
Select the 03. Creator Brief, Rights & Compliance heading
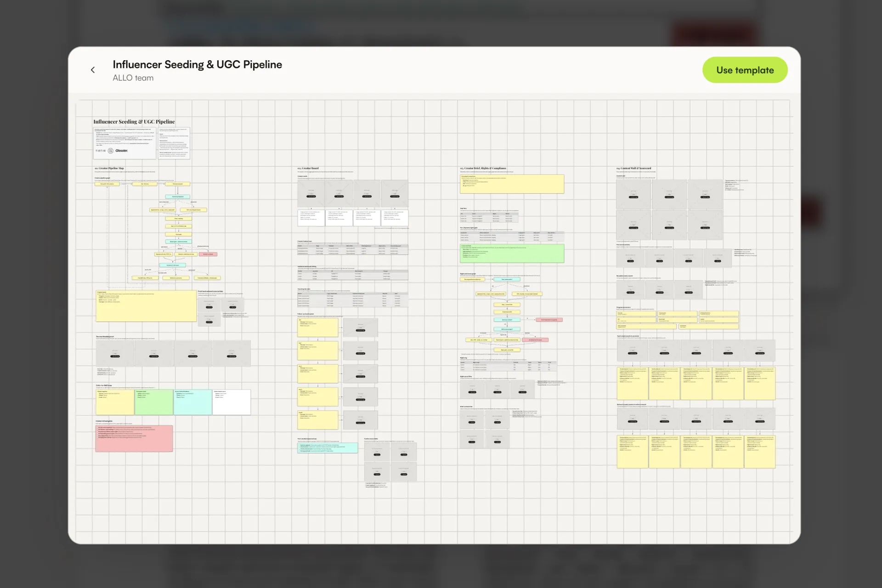pyautogui.click(x=483, y=169)
